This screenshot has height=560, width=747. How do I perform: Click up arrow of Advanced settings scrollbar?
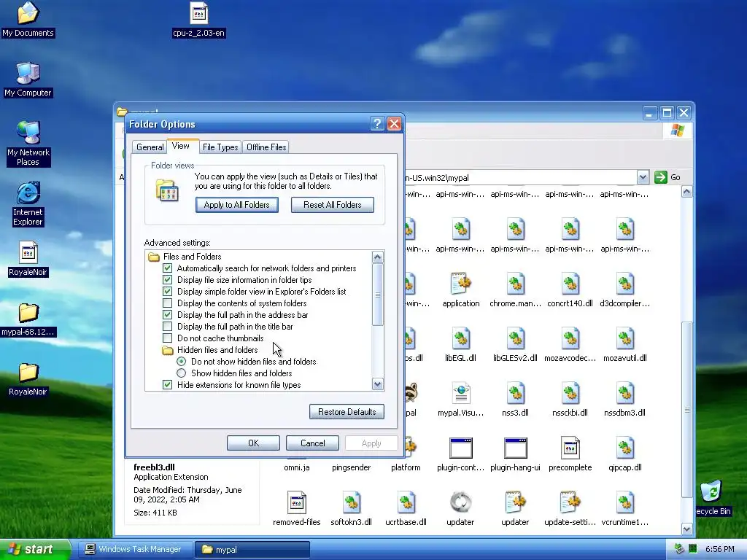(377, 257)
